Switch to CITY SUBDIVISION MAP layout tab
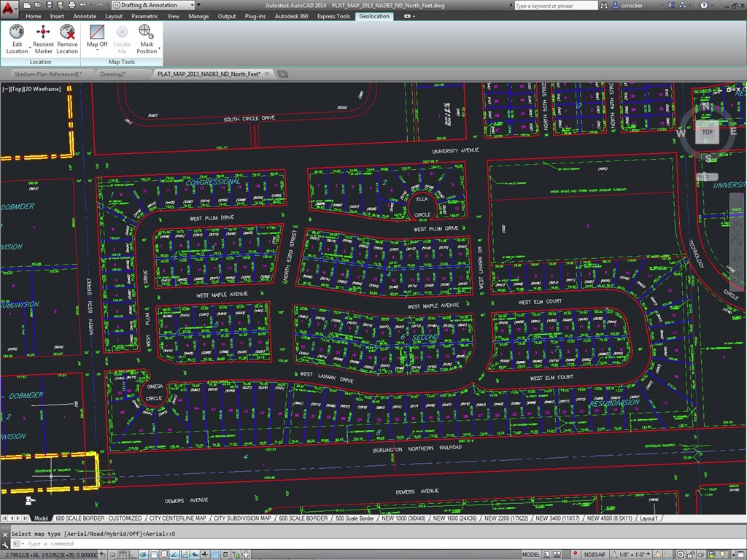Image resolution: width=747 pixels, height=560 pixels. click(x=242, y=518)
